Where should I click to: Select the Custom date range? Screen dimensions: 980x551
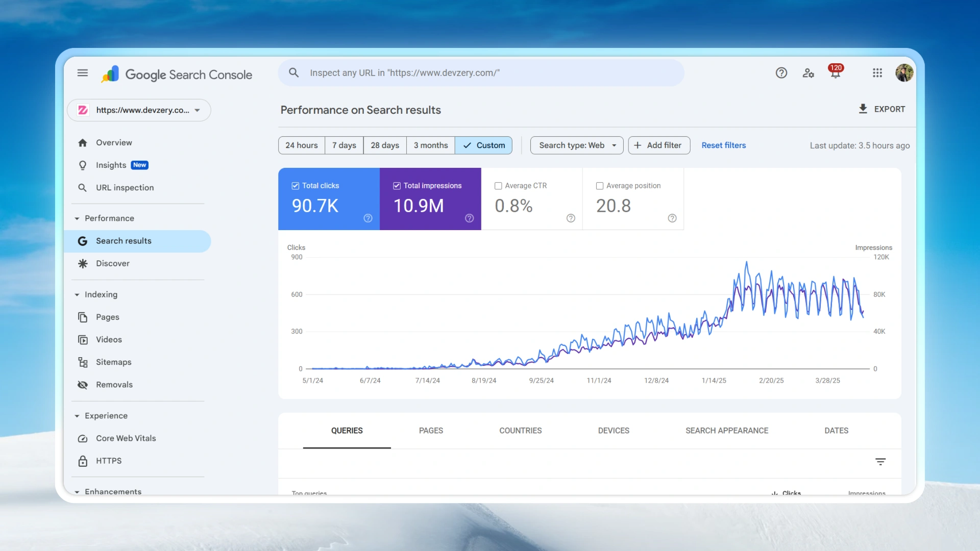coord(484,145)
